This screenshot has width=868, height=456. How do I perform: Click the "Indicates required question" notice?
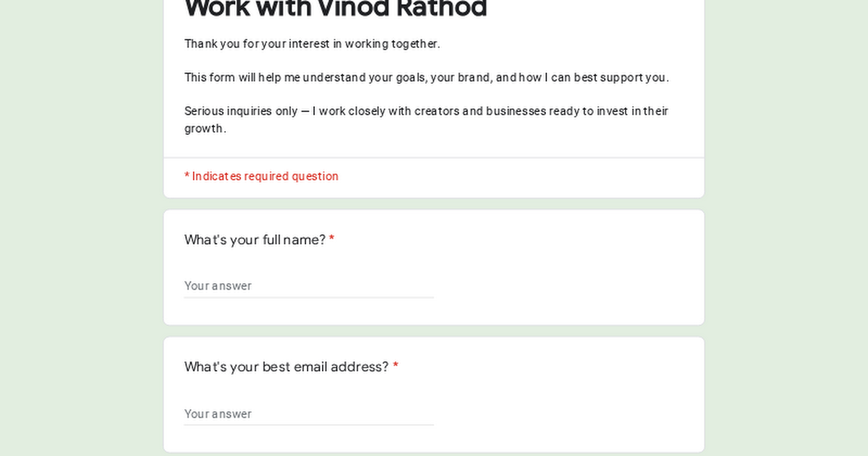[265, 176]
